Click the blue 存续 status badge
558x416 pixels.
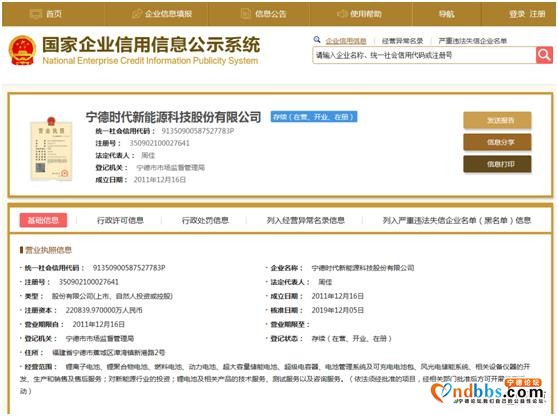[314, 117]
